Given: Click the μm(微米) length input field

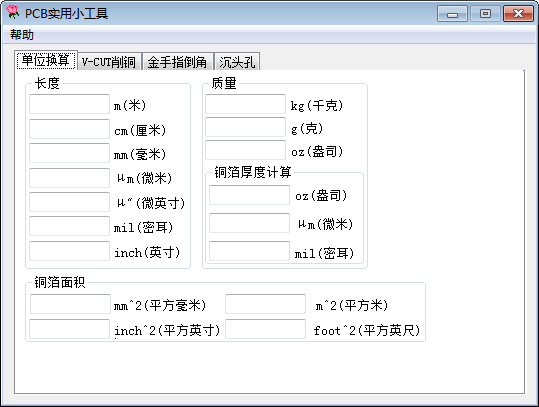Looking at the screenshot, I should [69, 178].
